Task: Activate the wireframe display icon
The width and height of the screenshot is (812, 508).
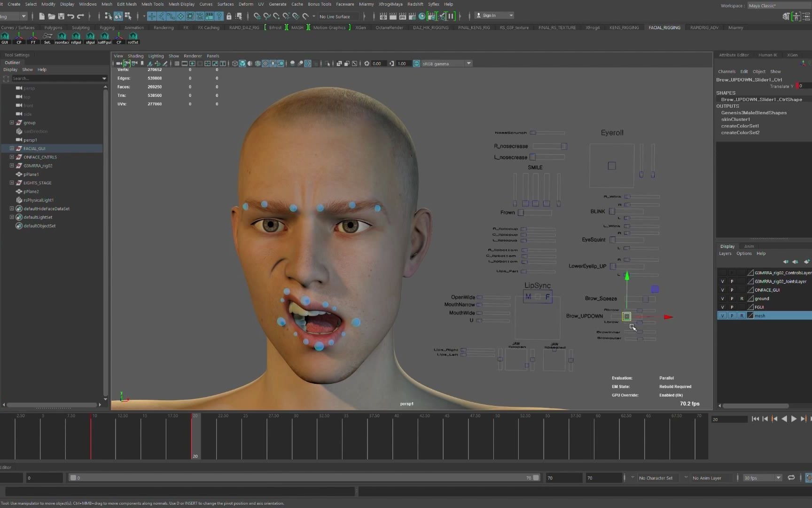Action: [x=234, y=63]
